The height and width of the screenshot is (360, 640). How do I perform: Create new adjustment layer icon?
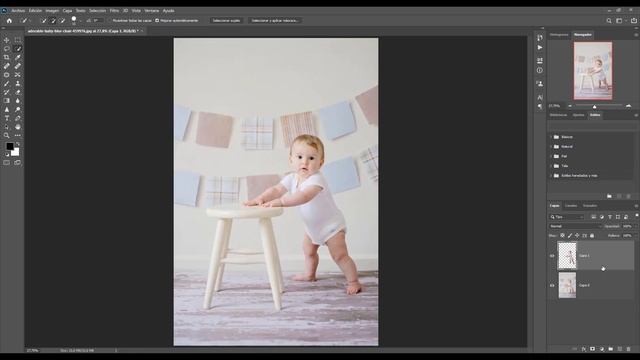click(x=602, y=349)
